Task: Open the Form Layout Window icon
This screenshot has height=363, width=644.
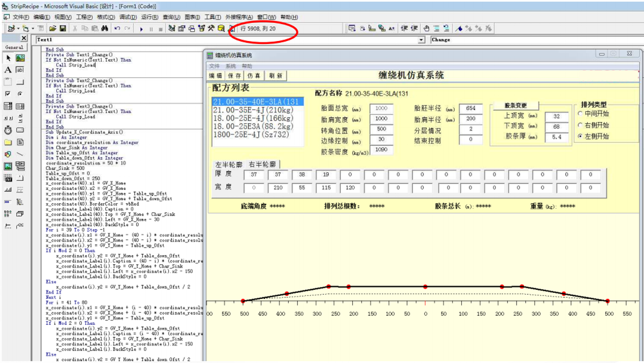Action: pos(191,29)
